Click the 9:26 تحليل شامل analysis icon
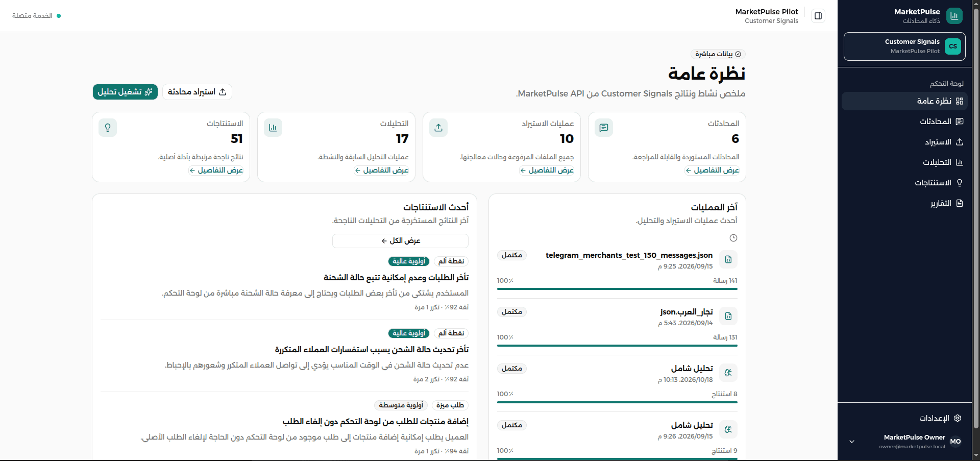Image resolution: width=980 pixels, height=461 pixels. 728,429
